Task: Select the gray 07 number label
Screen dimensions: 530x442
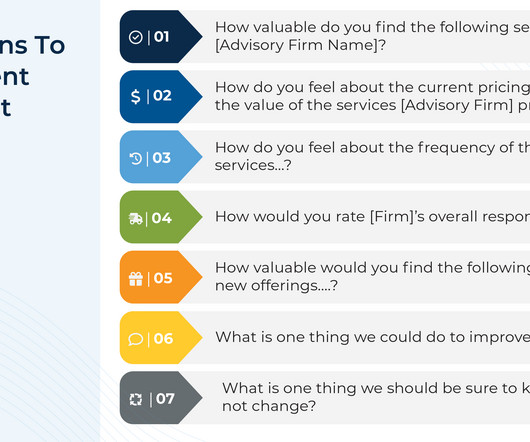Action: tap(165, 399)
